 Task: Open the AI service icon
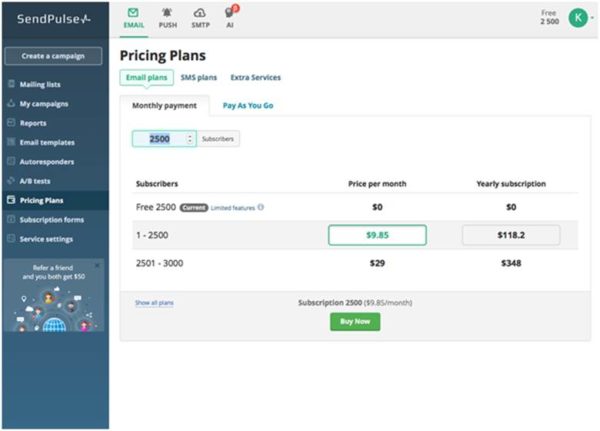tap(230, 13)
